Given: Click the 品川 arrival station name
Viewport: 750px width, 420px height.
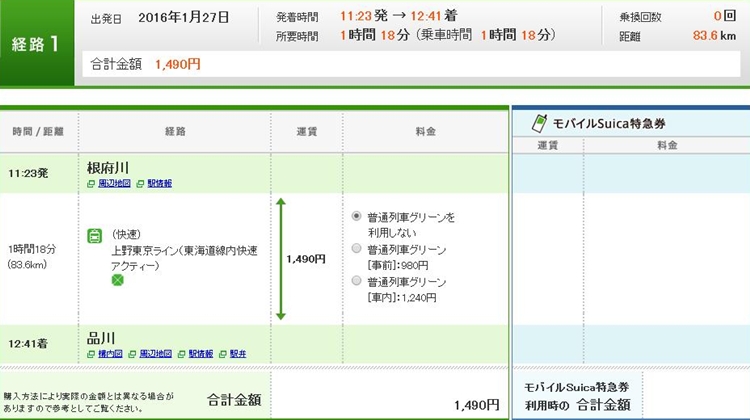Looking at the screenshot, I should pyautogui.click(x=101, y=338).
